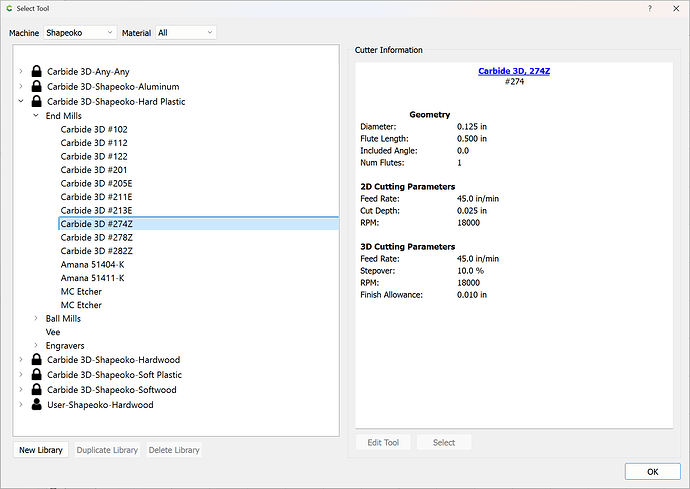Click the New Library button
Image resolution: width=690 pixels, height=489 pixels.
[x=41, y=450]
